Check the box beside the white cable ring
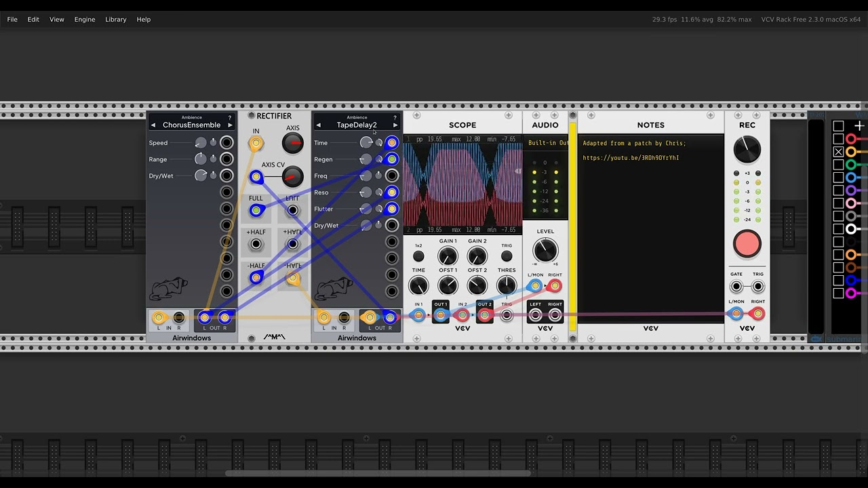Screen dimensions: 868x488 coord(838,229)
